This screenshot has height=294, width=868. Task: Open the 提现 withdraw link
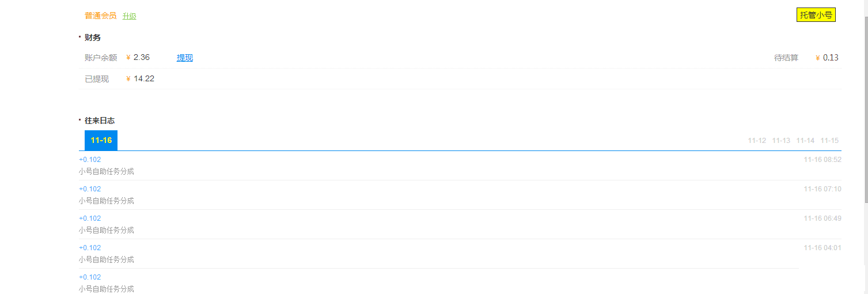click(x=184, y=58)
